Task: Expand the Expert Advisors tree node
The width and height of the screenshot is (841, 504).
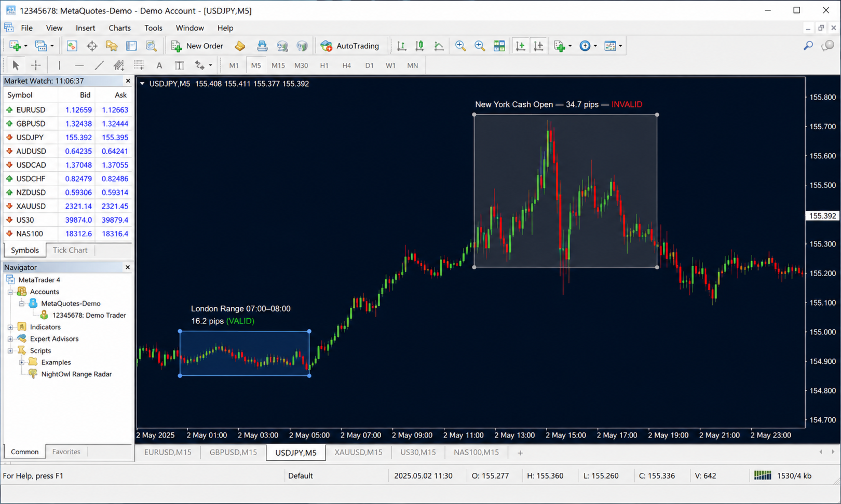Action: [10, 339]
